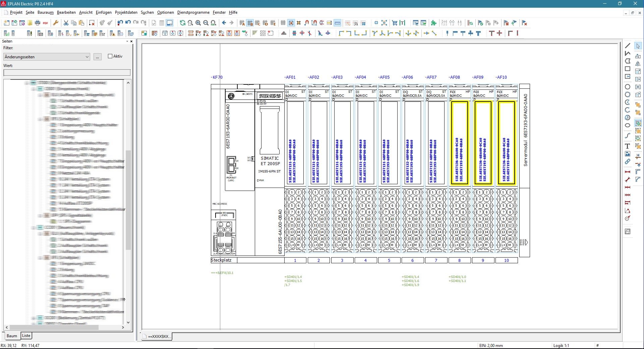Select the ==XXXX9XX page tab

156,336
